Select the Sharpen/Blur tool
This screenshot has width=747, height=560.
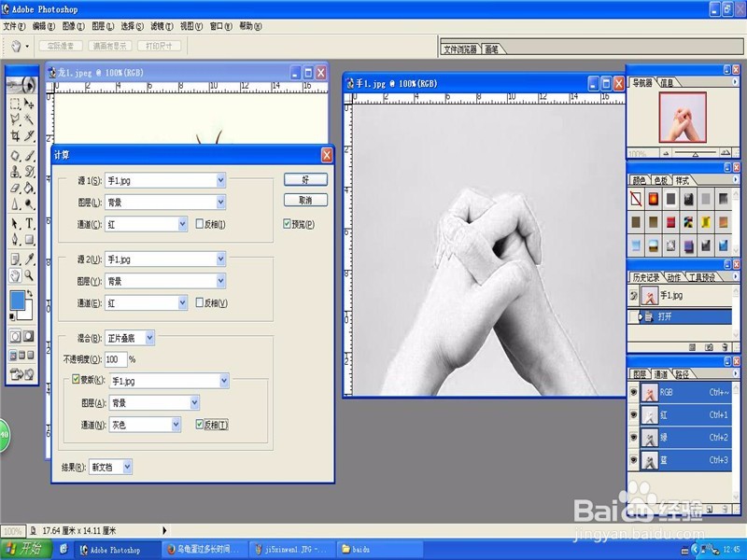(x=15, y=204)
